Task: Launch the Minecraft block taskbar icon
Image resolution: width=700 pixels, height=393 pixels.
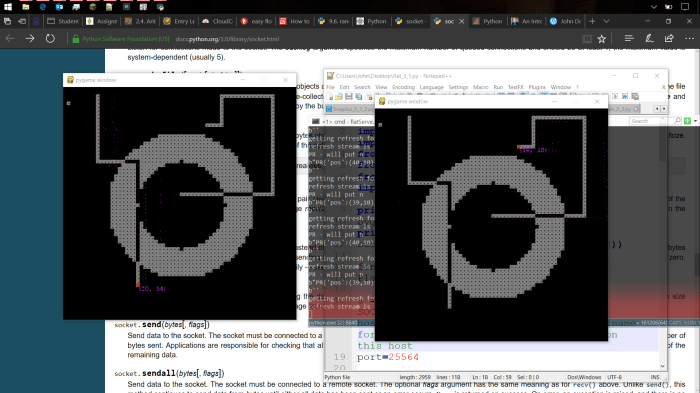Action: (x=93, y=7)
